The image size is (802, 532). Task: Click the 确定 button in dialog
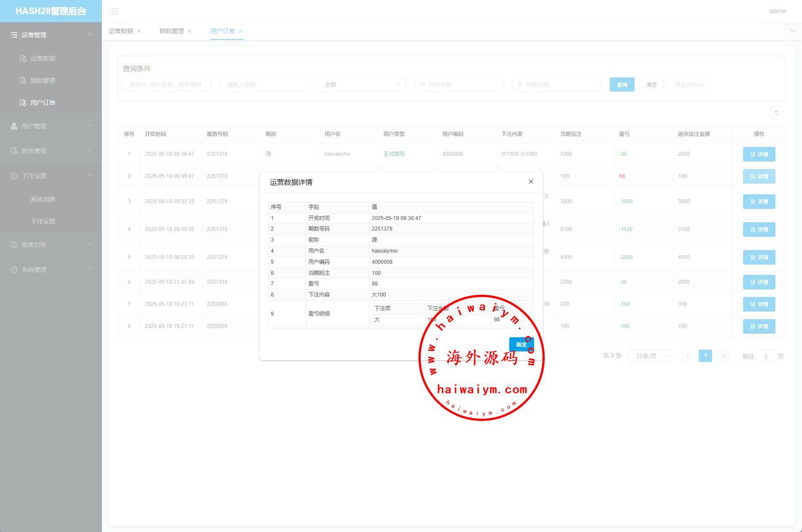tap(521, 344)
